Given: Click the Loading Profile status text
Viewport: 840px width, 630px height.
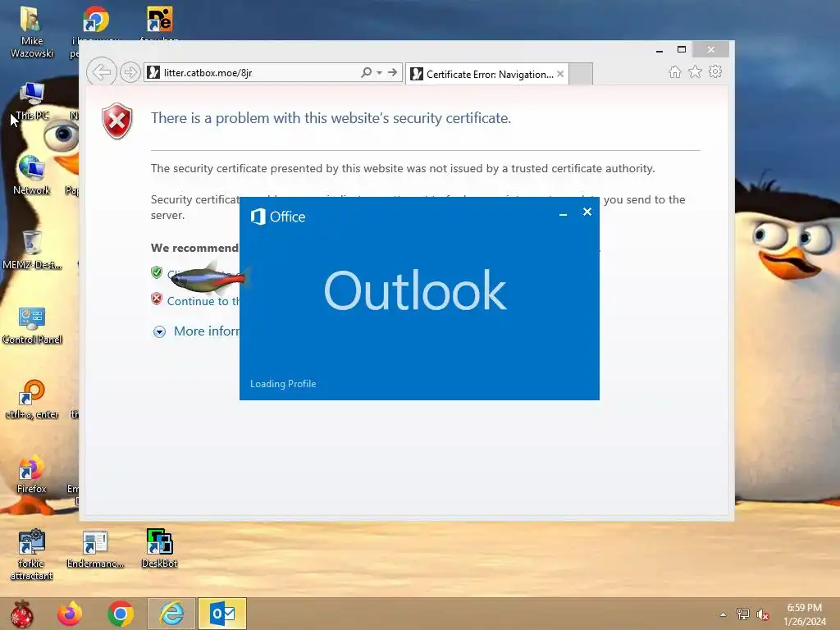Looking at the screenshot, I should 283,384.
